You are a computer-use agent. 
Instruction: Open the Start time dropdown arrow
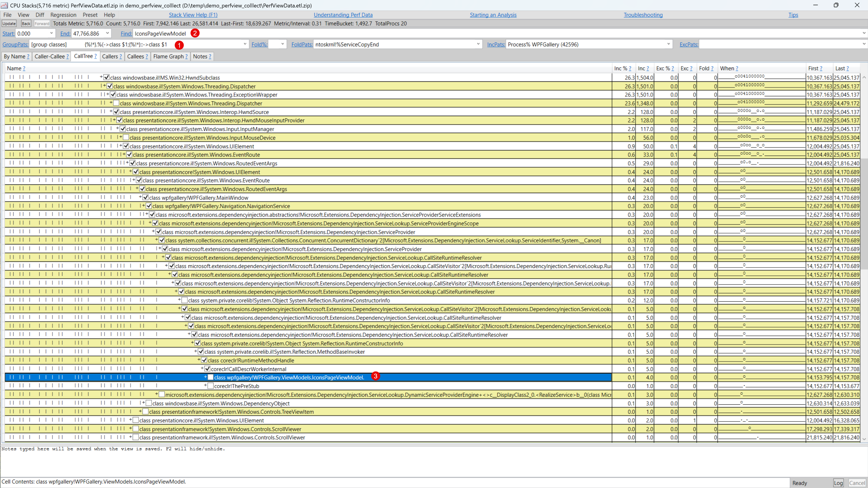coord(52,33)
